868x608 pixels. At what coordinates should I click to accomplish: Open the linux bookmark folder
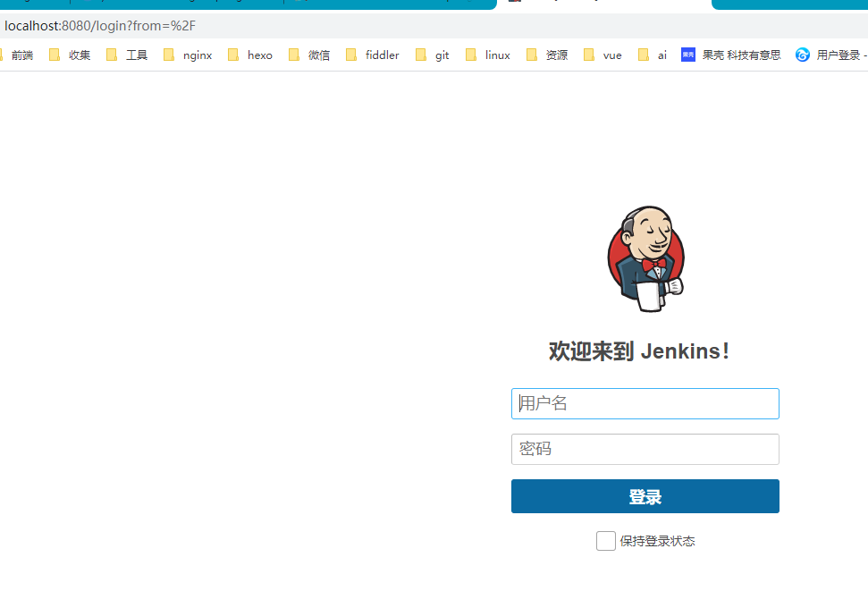(x=488, y=55)
